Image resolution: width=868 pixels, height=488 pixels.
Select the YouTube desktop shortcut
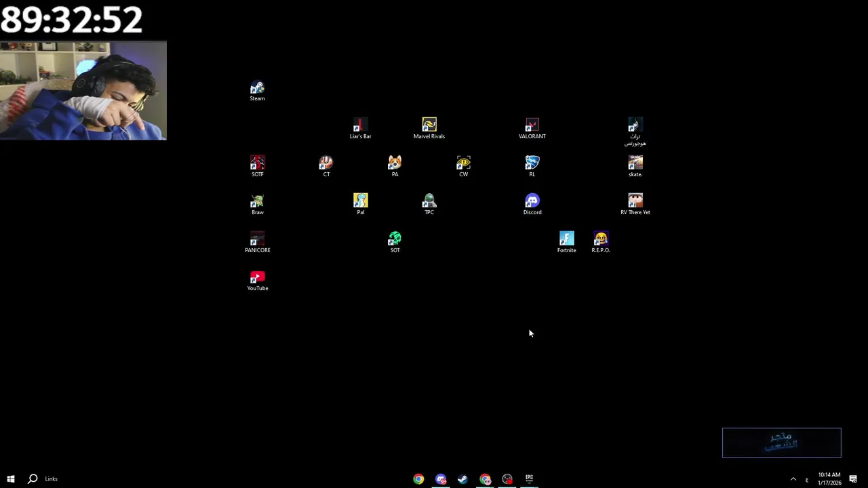257,281
